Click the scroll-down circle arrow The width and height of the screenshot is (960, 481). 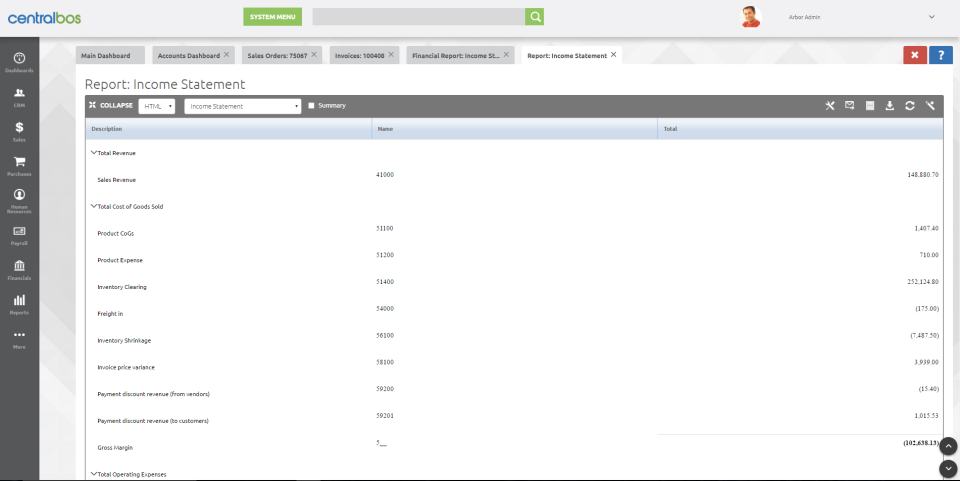tap(948, 469)
